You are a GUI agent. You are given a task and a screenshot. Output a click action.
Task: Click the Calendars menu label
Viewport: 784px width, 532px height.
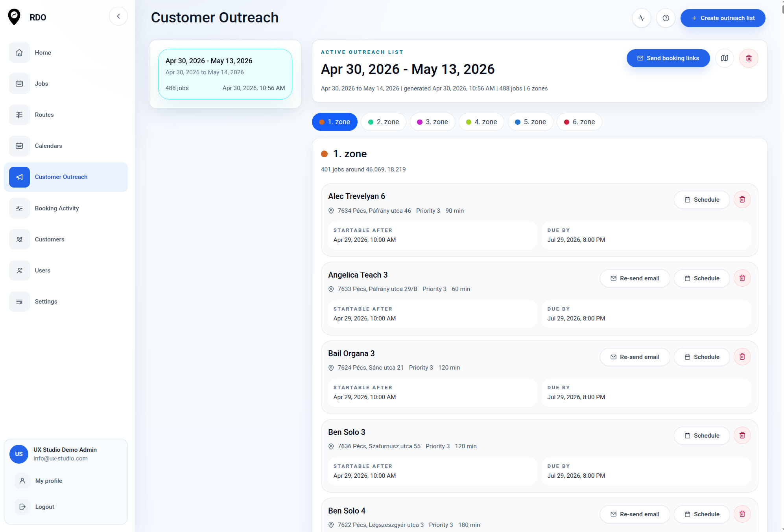click(x=48, y=146)
